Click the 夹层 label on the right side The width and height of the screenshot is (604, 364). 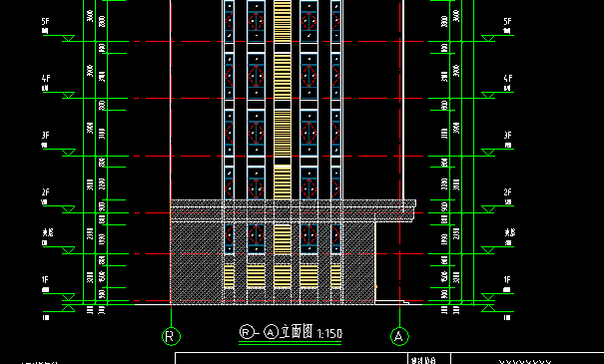point(509,232)
